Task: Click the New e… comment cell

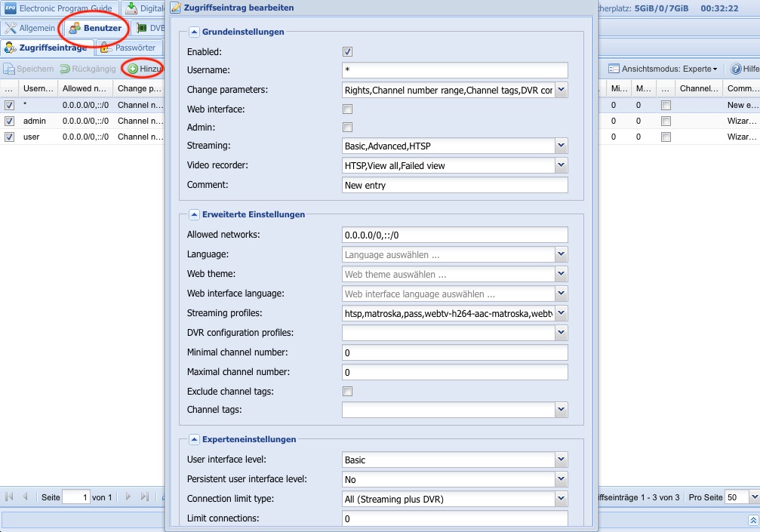Action: click(742, 105)
